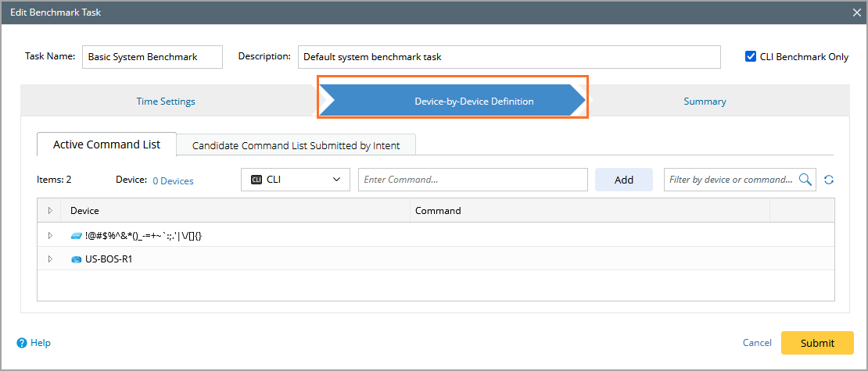The width and height of the screenshot is (868, 371).
Task: Switch to Candidate Command List Submitted by Intent tab
Action: (x=296, y=145)
